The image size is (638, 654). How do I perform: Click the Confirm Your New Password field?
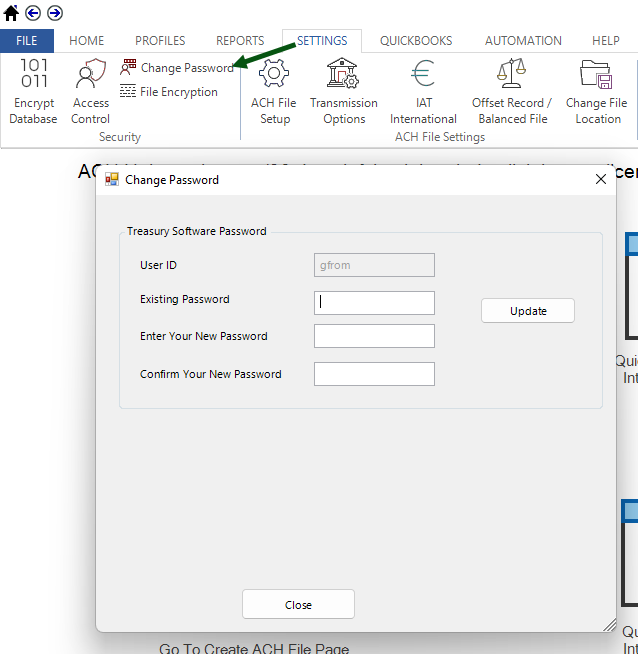[374, 374]
